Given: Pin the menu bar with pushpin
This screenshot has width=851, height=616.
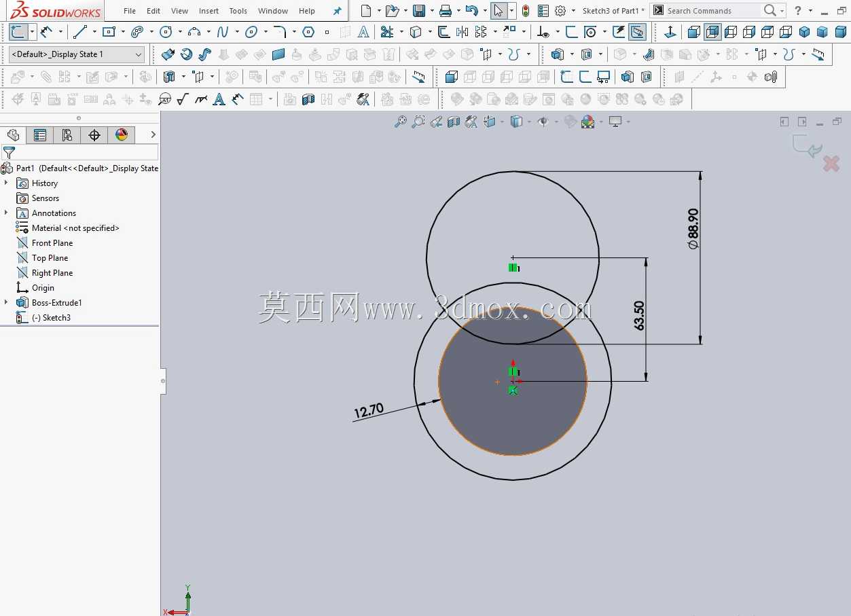Looking at the screenshot, I should [337, 11].
